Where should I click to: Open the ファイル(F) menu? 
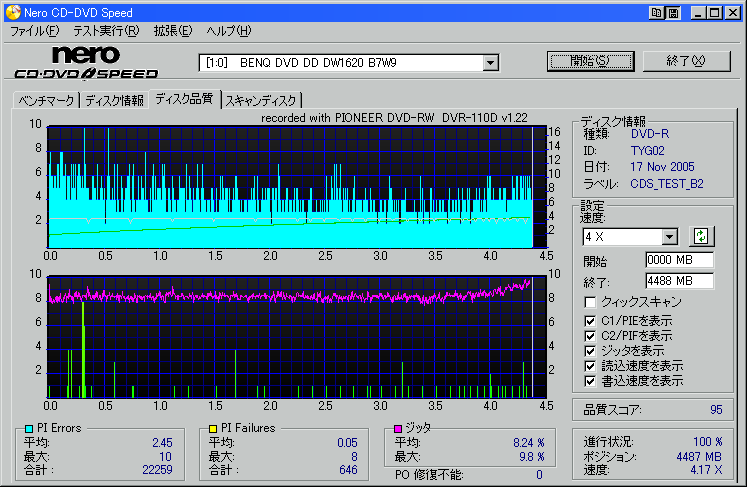(x=34, y=31)
